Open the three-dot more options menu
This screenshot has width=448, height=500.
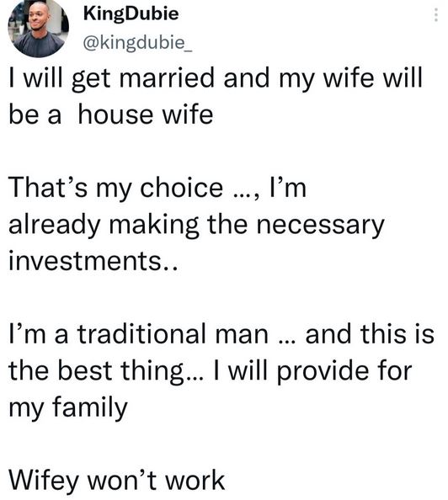pos(436,14)
